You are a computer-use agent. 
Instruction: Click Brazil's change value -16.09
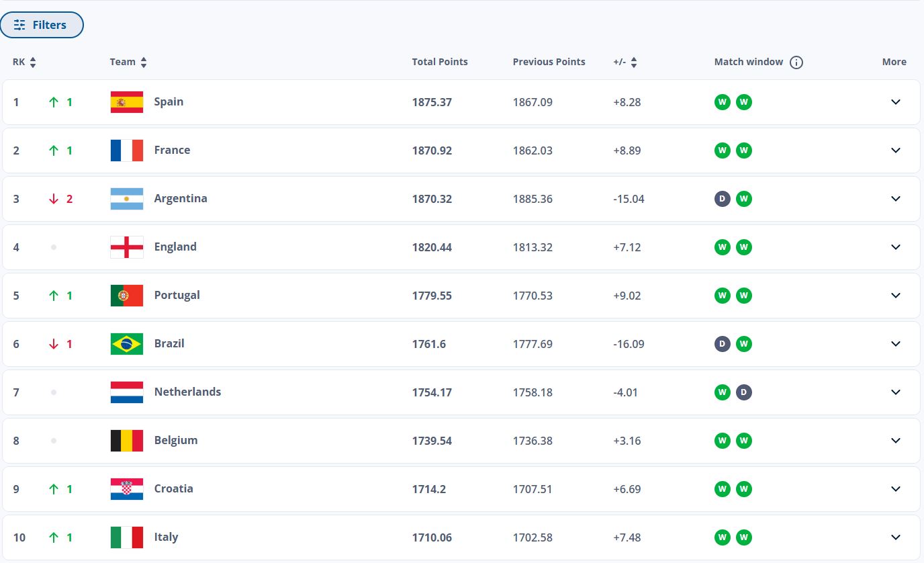point(629,344)
